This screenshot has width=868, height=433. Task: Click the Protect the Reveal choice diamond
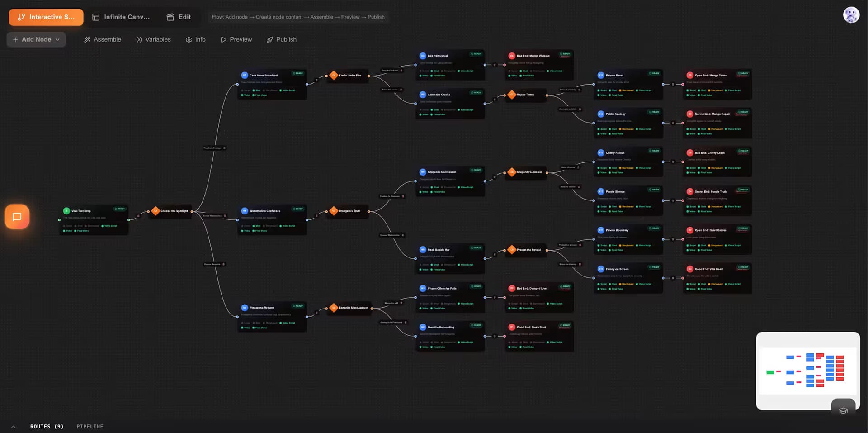[512, 250]
